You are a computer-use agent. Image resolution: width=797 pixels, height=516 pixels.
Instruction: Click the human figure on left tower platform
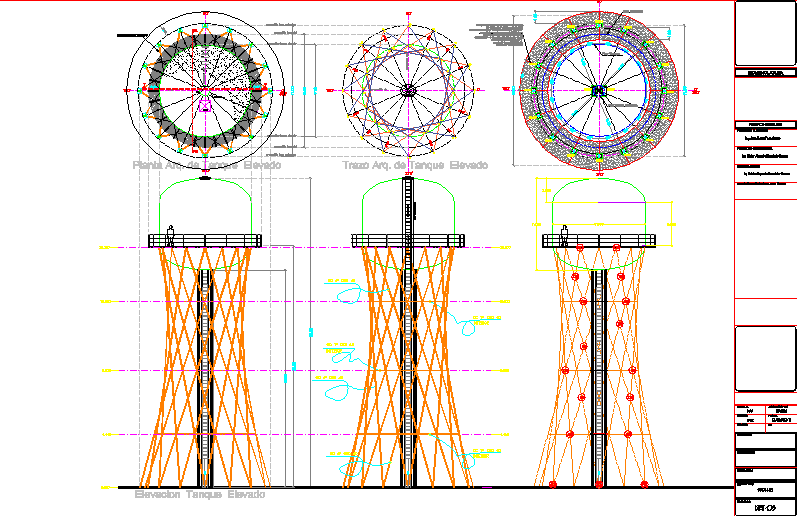pyautogui.click(x=171, y=233)
